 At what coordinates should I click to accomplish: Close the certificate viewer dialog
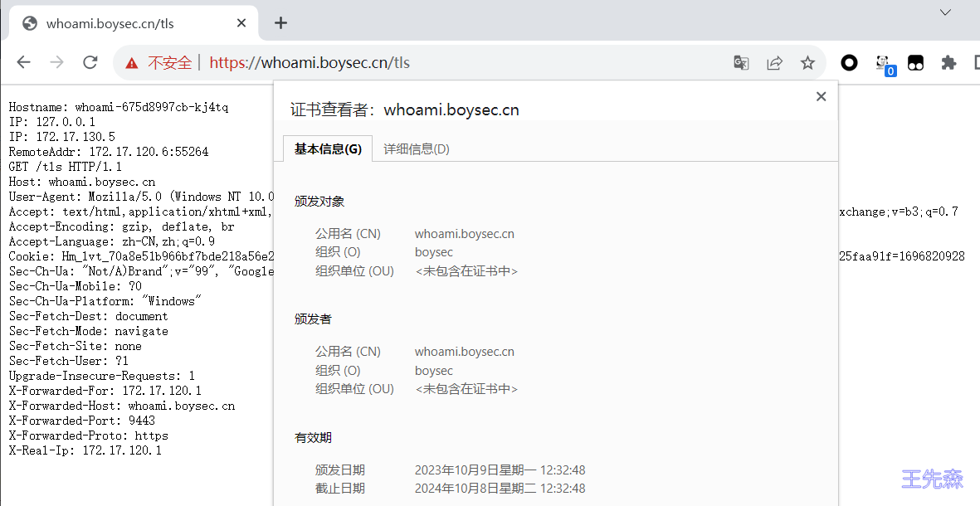pyautogui.click(x=821, y=96)
